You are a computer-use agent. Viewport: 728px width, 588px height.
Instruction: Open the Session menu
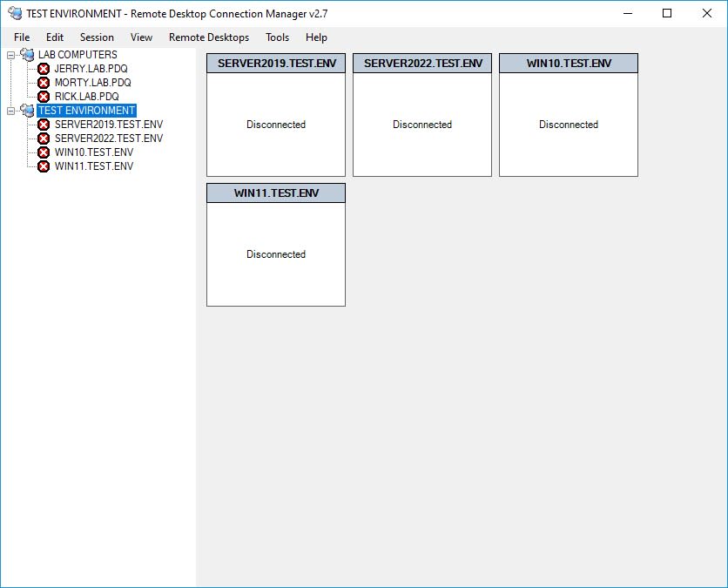pos(97,37)
